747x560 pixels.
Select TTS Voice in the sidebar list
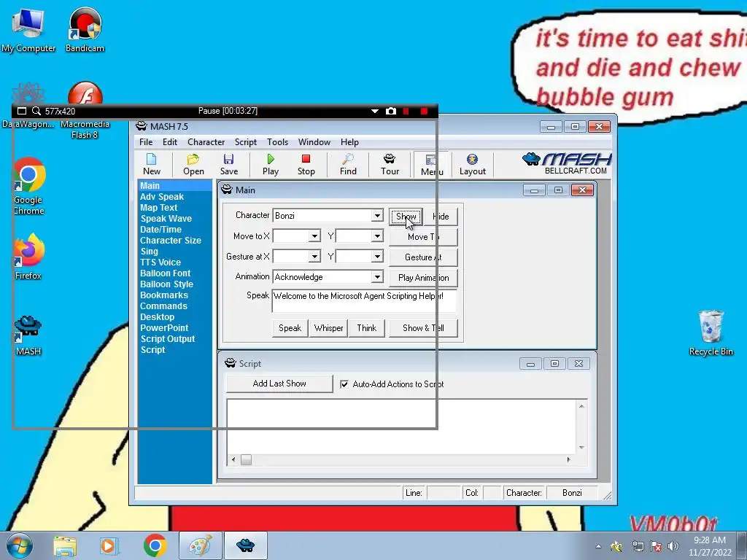[x=160, y=262]
